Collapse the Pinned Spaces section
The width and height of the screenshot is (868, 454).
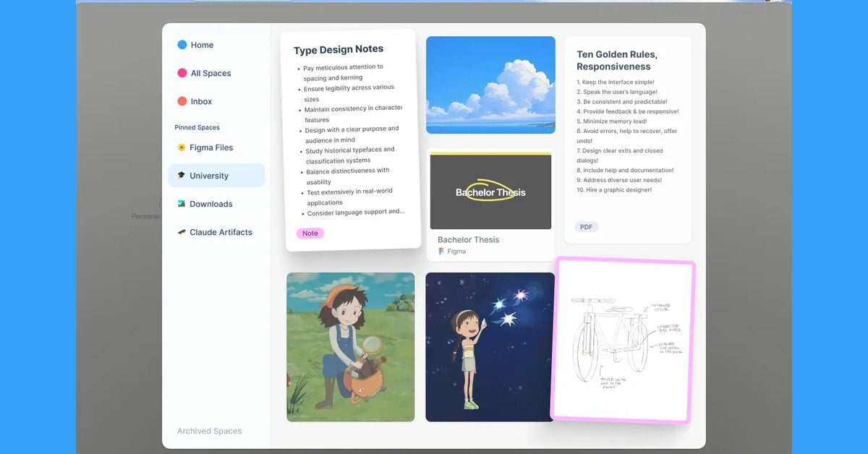(197, 127)
